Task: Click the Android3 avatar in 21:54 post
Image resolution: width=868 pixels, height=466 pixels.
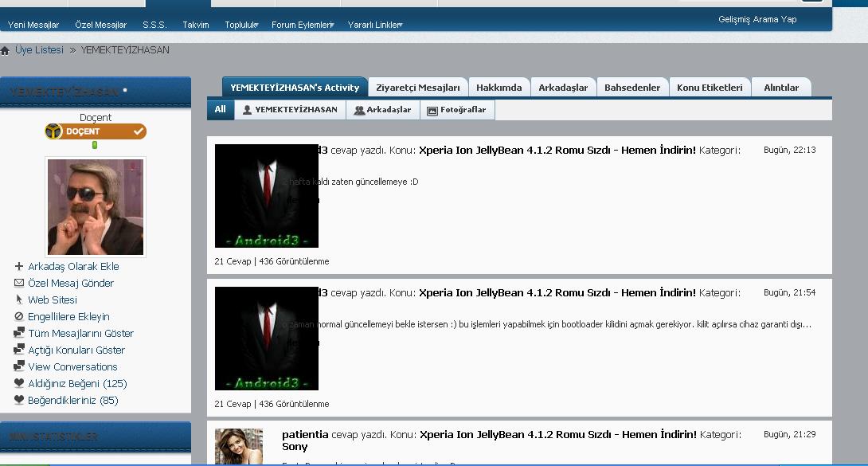Action: point(266,339)
